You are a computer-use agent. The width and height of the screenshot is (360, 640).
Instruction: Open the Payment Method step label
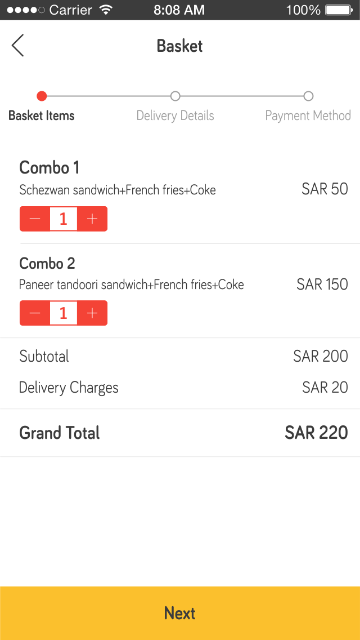pyautogui.click(x=308, y=116)
